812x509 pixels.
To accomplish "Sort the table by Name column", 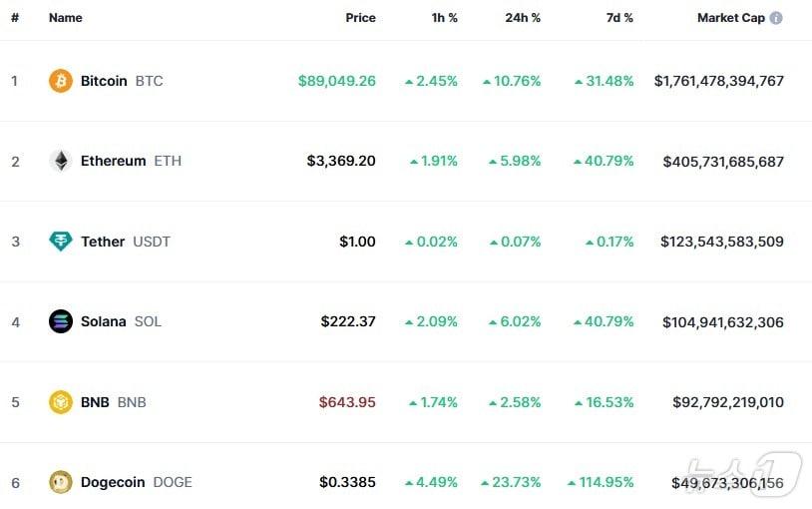I will pos(66,18).
